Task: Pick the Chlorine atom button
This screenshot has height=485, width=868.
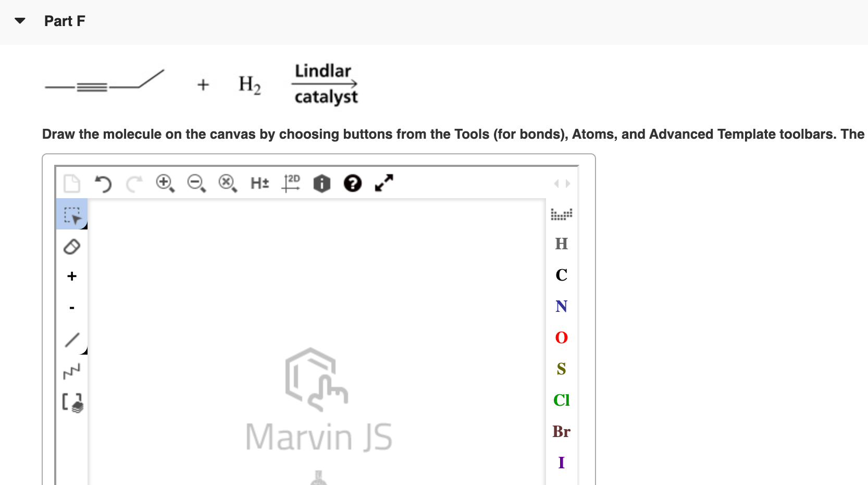Action: click(561, 400)
